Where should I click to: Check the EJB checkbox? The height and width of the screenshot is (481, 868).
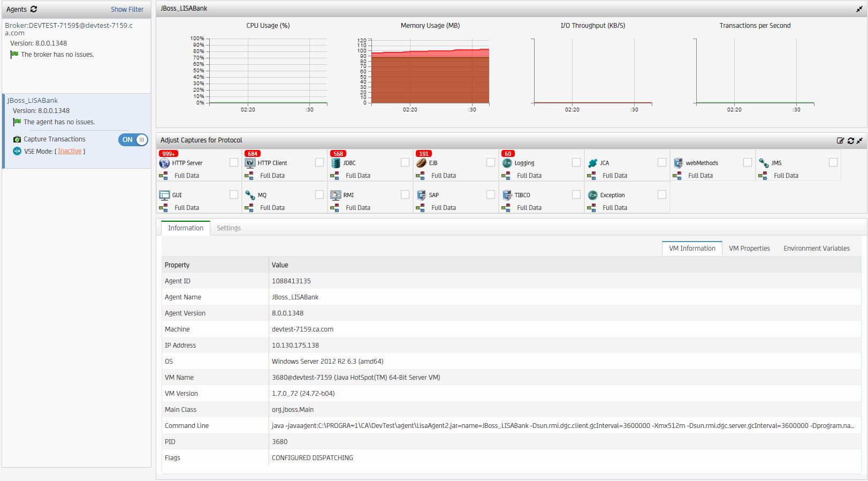click(x=491, y=162)
